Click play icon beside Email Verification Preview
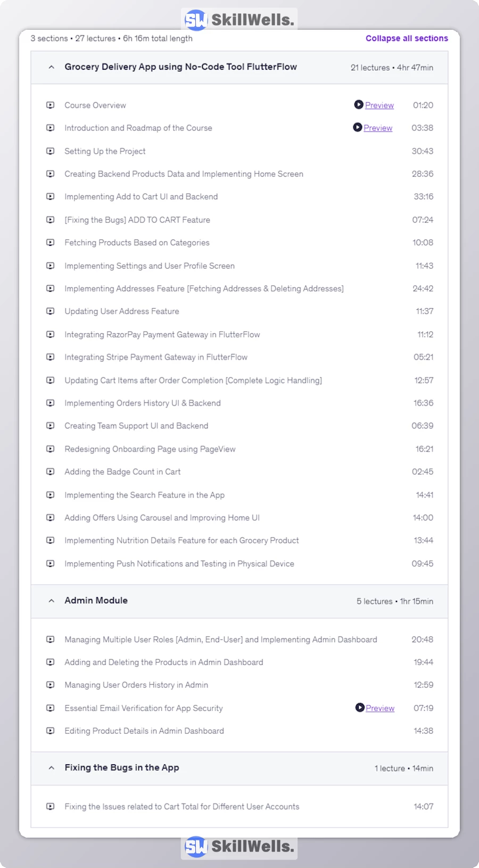 click(360, 708)
